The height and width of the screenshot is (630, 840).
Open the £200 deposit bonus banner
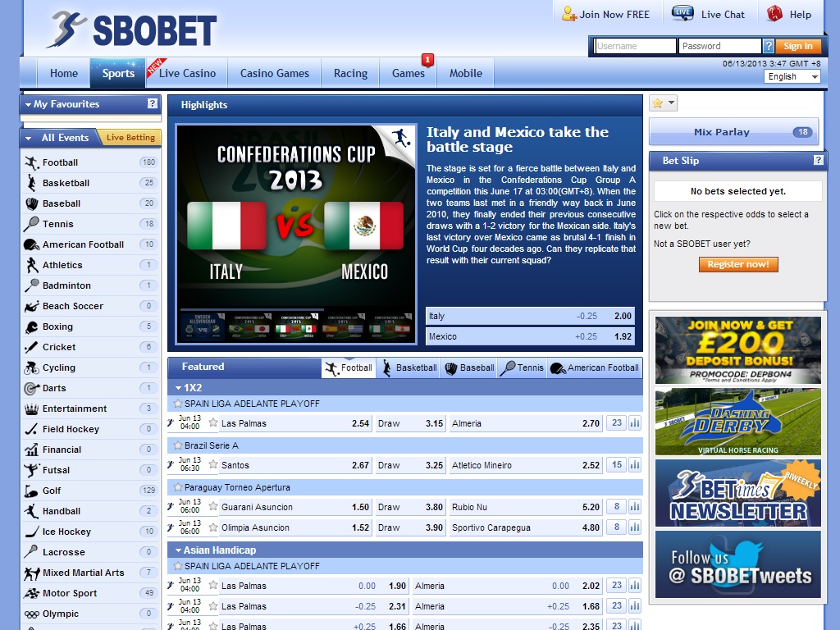pyautogui.click(x=737, y=349)
